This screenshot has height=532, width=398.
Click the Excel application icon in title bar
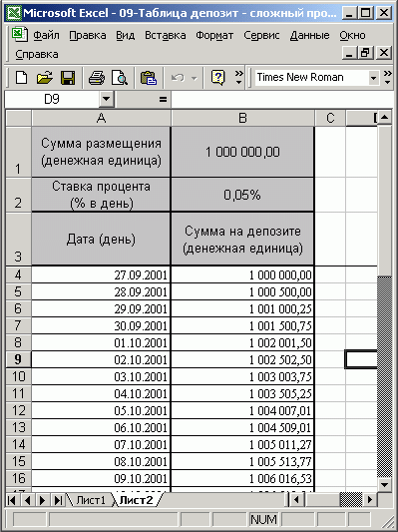click(14, 13)
